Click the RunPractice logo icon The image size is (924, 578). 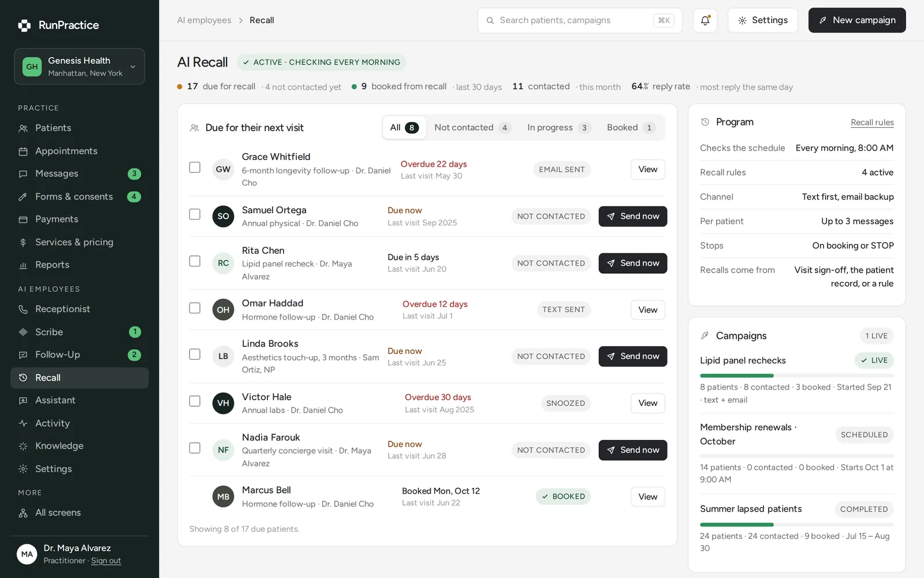click(x=24, y=25)
